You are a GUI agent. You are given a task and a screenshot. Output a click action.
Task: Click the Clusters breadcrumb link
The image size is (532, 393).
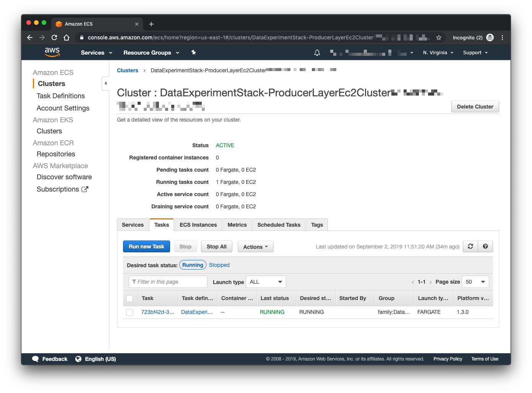[x=128, y=70]
